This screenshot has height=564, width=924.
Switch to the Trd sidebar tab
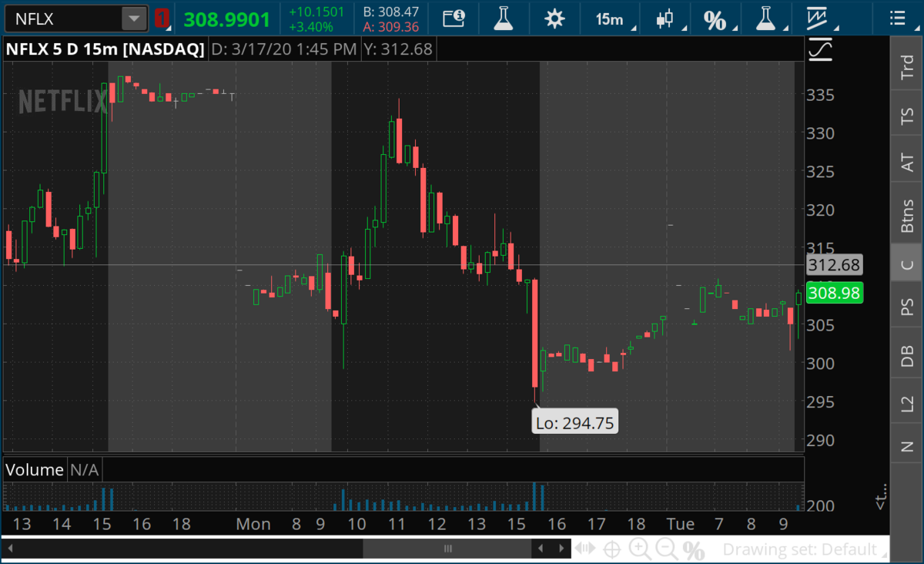tap(907, 66)
